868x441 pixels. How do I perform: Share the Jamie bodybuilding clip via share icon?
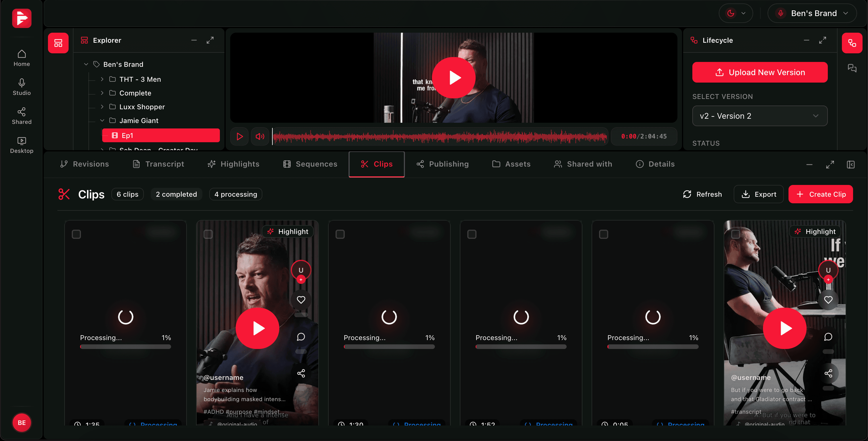pos(301,373)
